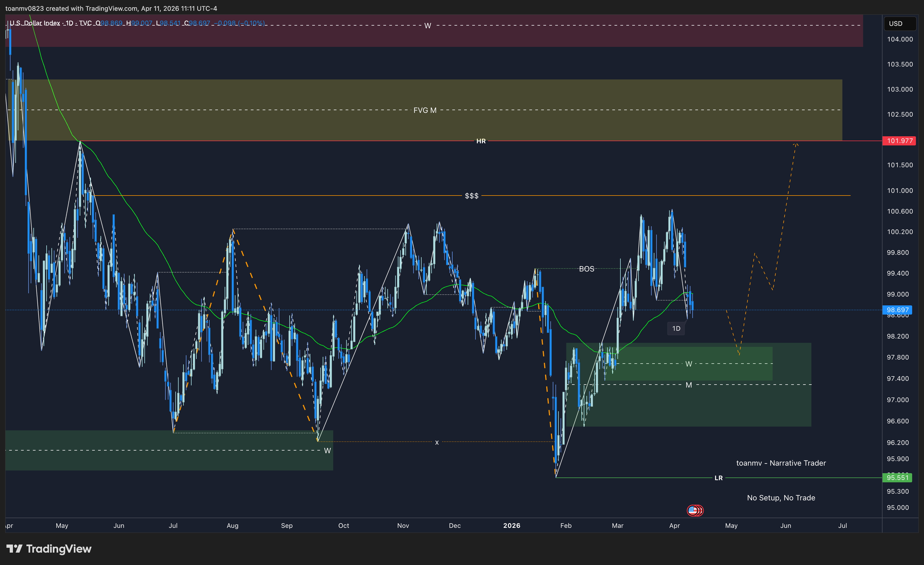Click the TradingView logo
The height and width of the screenshot is (565, 924).
[49, 549]
